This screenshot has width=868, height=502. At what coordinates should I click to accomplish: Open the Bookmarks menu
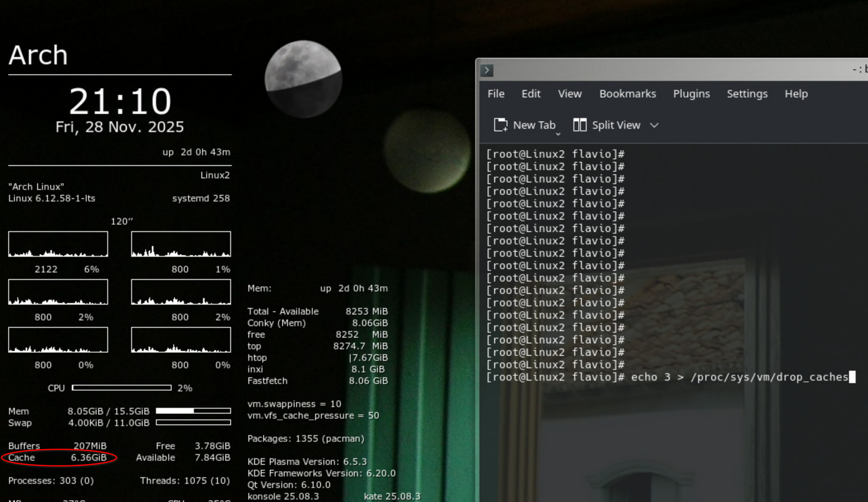(627, 94)
